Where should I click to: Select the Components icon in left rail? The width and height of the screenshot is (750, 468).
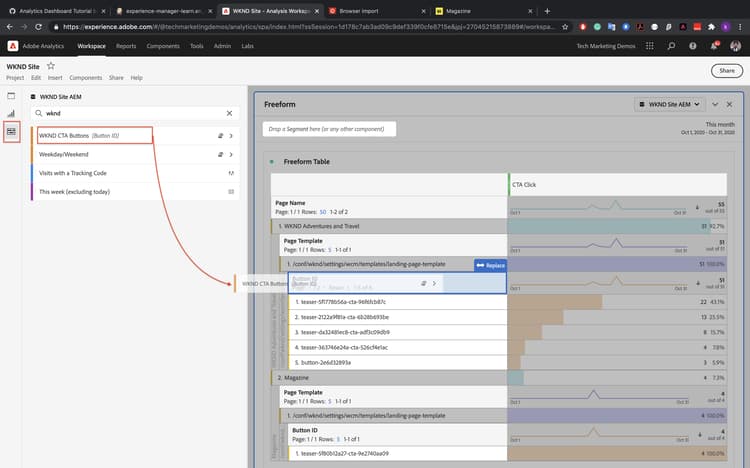(11, 132)
